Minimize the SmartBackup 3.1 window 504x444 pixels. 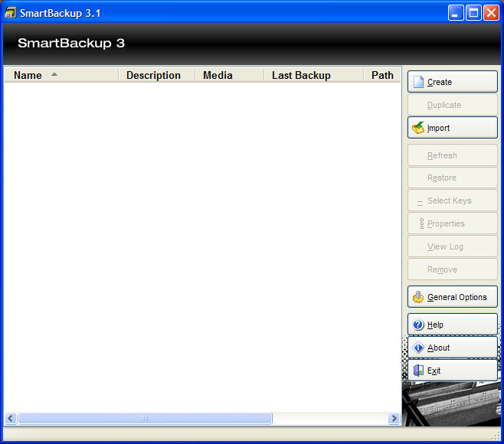click(456, 13)
